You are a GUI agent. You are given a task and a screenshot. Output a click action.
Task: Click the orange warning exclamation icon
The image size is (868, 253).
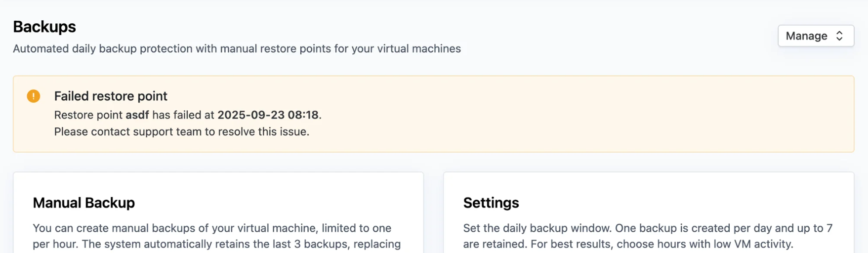coord(34,96)
